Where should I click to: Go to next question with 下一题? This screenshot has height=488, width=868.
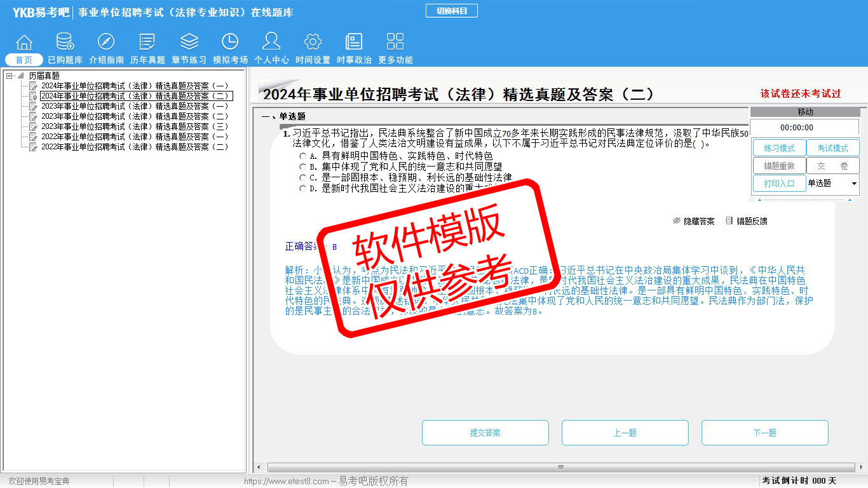point(764,433)
